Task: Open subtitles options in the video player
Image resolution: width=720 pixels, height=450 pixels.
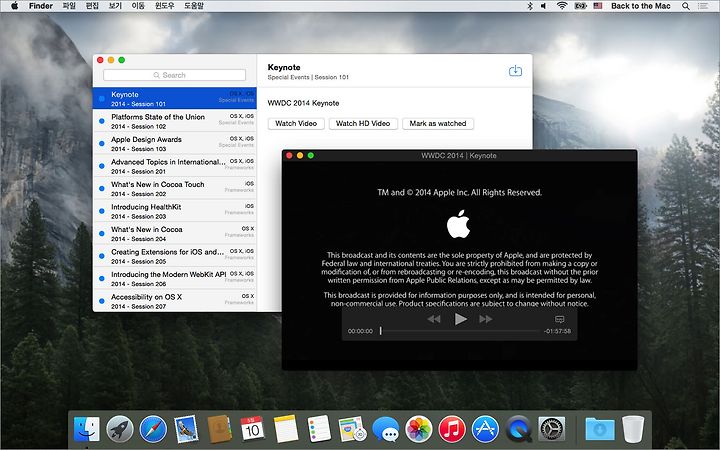Action: tap(559, 319)
